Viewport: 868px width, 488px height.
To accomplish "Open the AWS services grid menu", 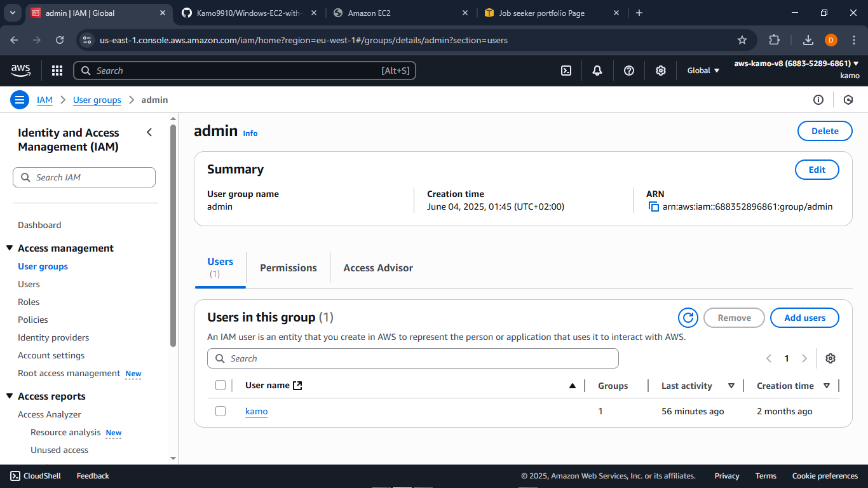I will (x=57, y=71).
